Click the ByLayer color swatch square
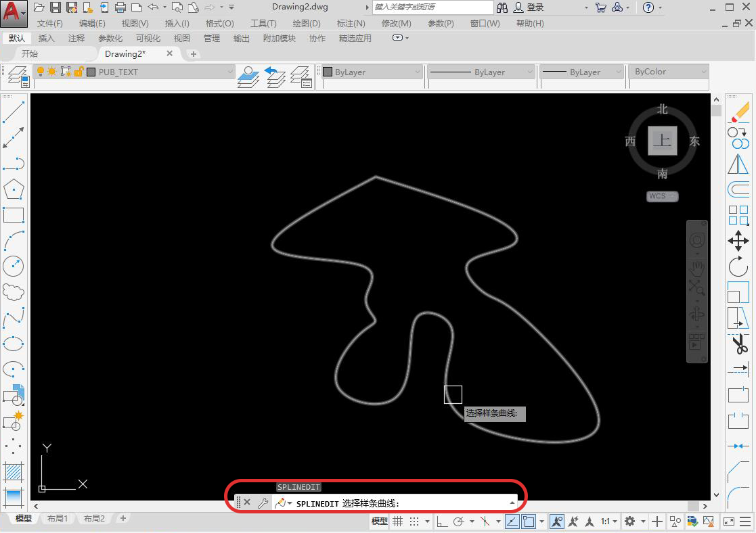Screen dimensions: 756x533 click(x=328, y=72)
